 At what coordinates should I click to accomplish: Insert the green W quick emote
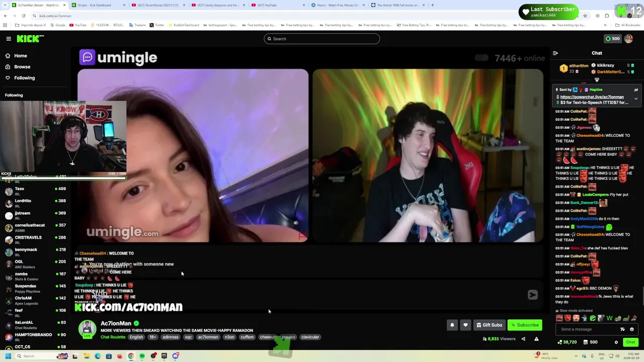click(x=609, y=318)
